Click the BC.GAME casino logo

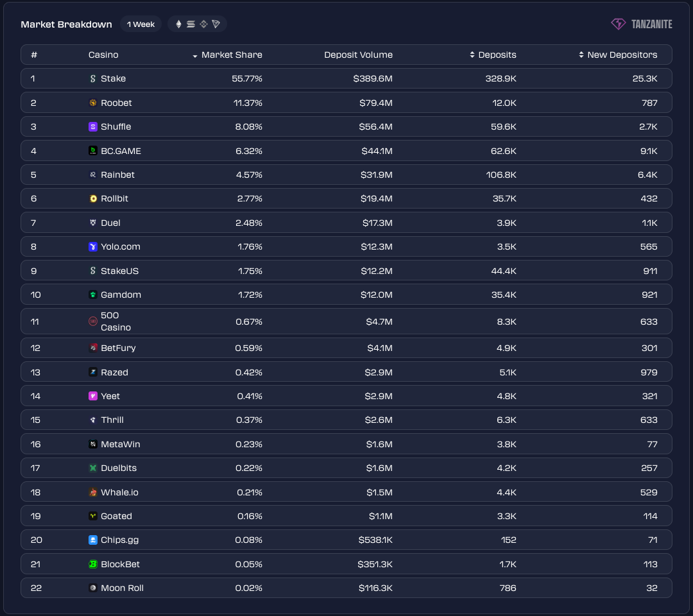pyautogui.click(x=92, y=151)
